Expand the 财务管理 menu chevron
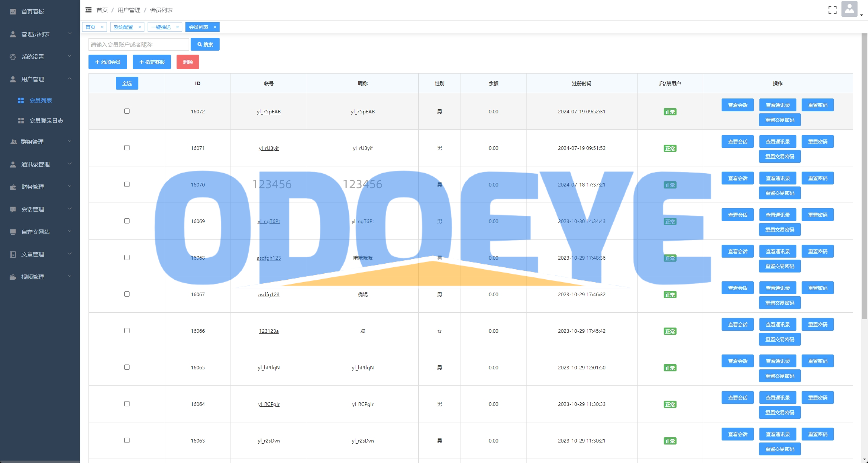 pyautogui.click(x=69, y=186)
